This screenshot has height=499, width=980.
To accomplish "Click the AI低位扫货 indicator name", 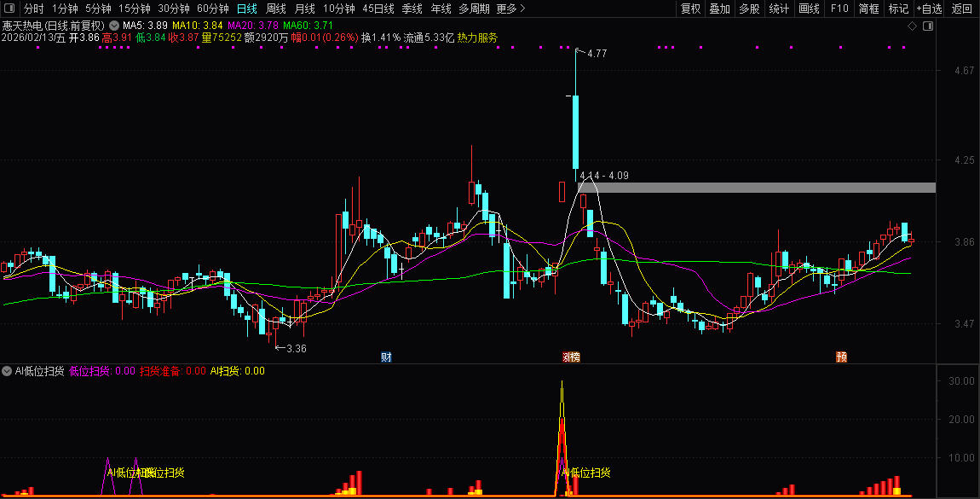I will [x=39, y=371].
